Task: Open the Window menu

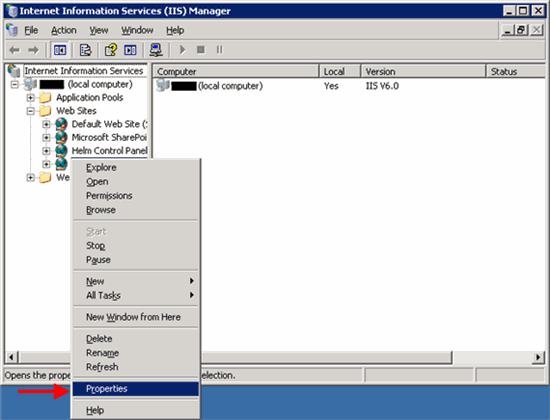Action: point(137,31)
